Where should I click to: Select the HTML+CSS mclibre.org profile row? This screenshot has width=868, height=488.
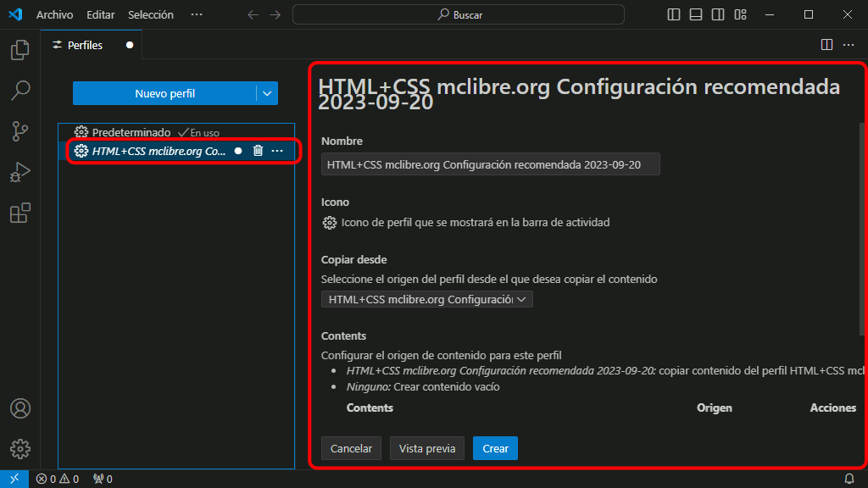pyautogui.click(x=176, y=151)
